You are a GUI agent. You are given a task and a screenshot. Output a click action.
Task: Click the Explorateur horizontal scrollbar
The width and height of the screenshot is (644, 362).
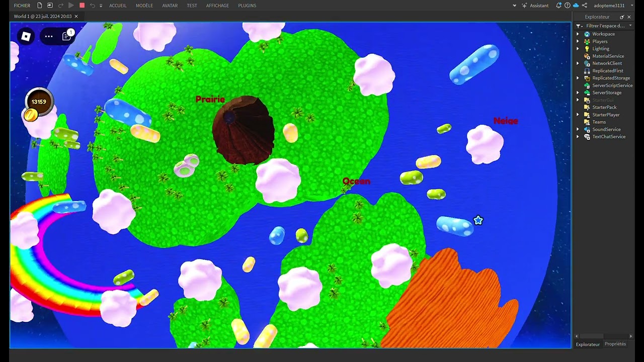coord(591,336)
